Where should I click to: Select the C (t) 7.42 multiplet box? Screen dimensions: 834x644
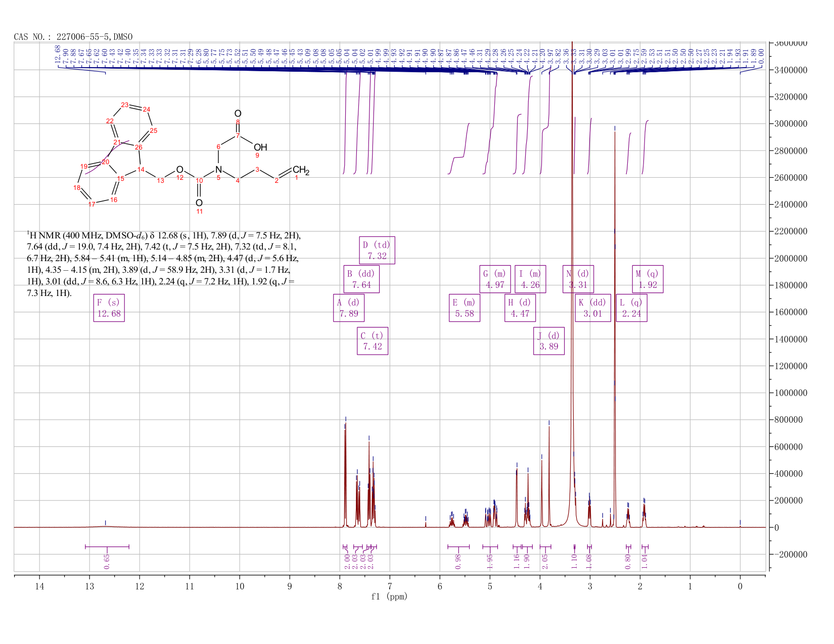[x=373, y=341]
